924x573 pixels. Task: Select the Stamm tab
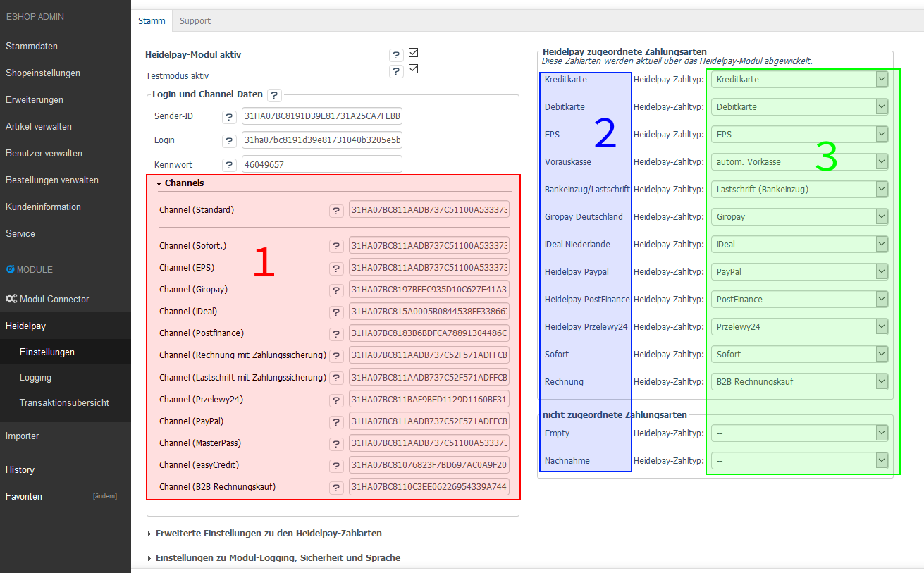coord(152,20)
